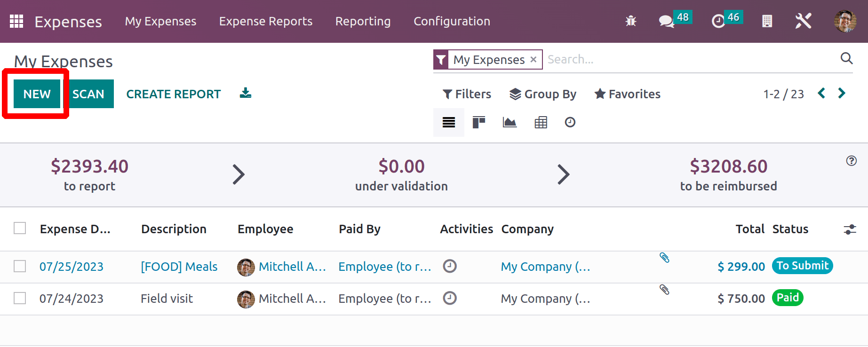The height and width of the screenshot is (347, 868).
Task: Sort by Description column header
Action: pyautogui.click(x=174, y=229)
